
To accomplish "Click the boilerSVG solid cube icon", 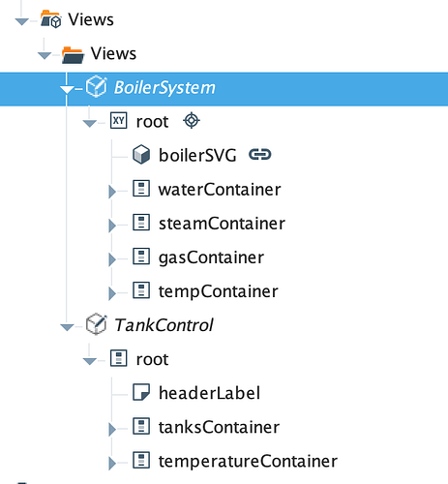I will [141, 155].
